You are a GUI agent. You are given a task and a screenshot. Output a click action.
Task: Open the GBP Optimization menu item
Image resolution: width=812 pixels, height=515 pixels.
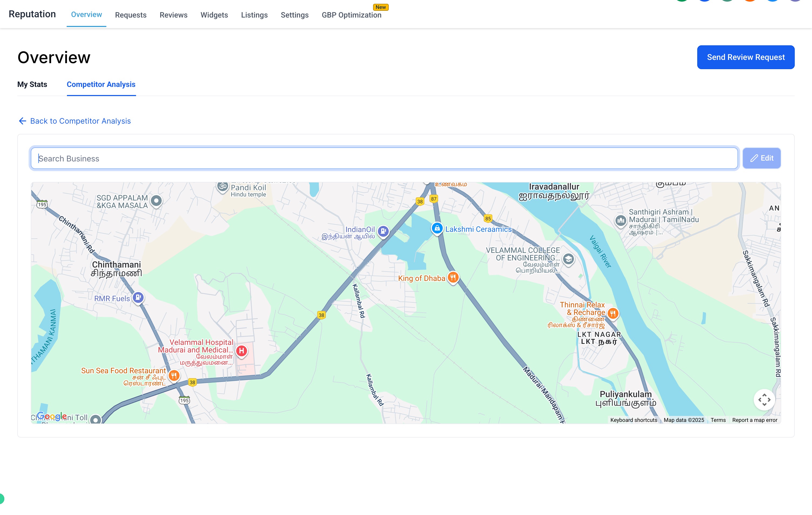[x=351, y=15]
